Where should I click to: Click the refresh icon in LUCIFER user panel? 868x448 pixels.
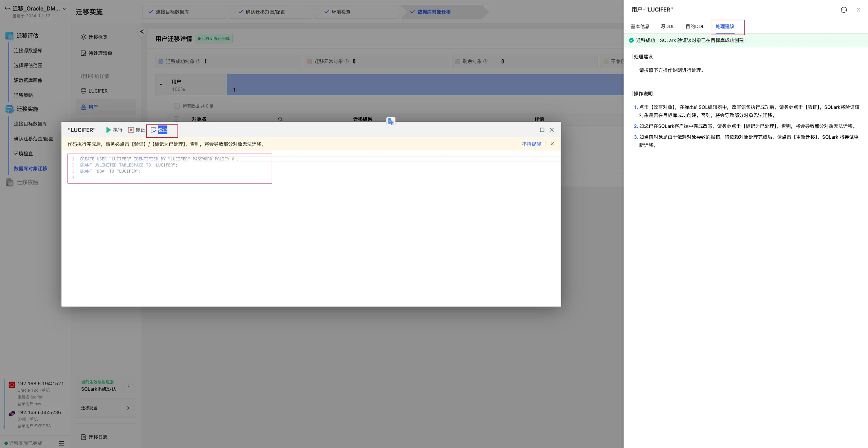(844, 10)
